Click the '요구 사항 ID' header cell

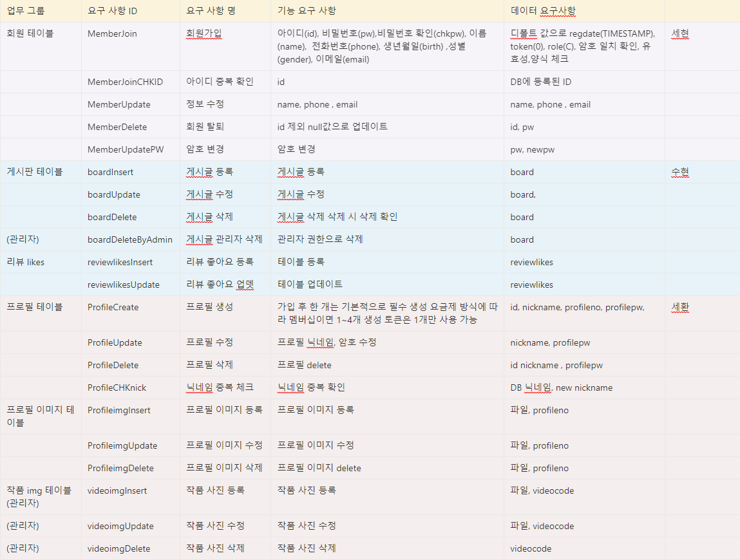click(130, 11)
